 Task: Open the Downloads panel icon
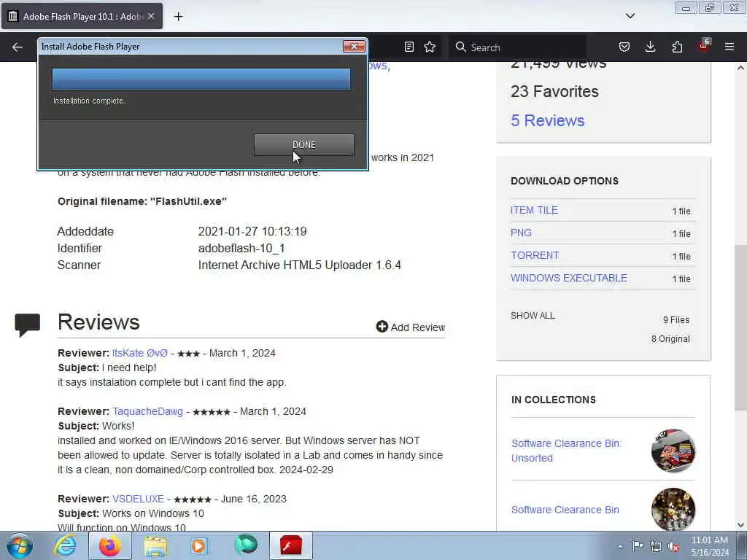coord(650,47)
